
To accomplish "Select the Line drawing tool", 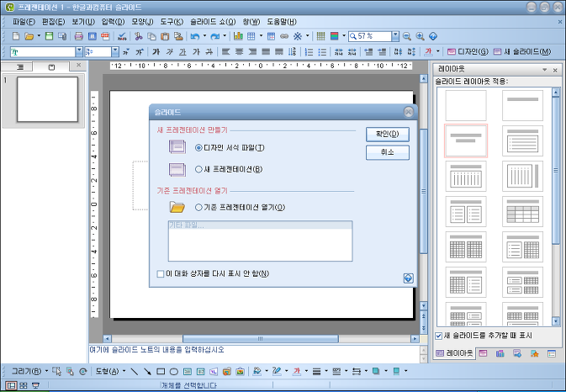I will pos(135,371).
